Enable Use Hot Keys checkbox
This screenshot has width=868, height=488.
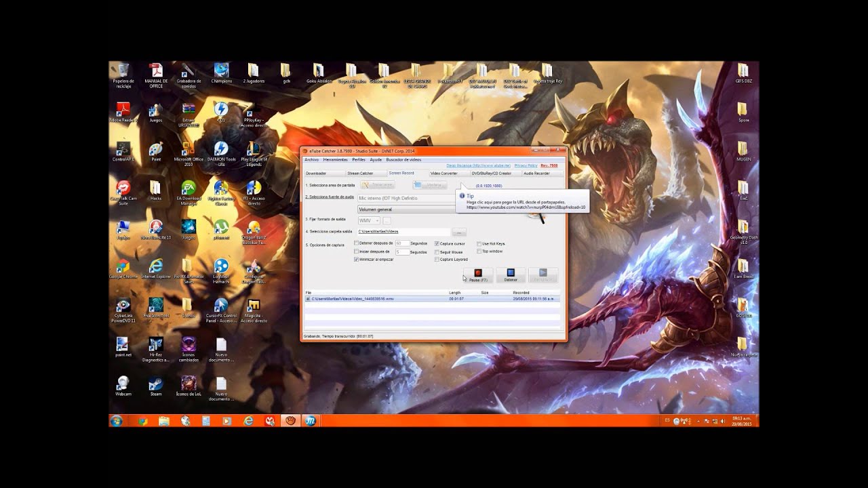coord(479,243)
